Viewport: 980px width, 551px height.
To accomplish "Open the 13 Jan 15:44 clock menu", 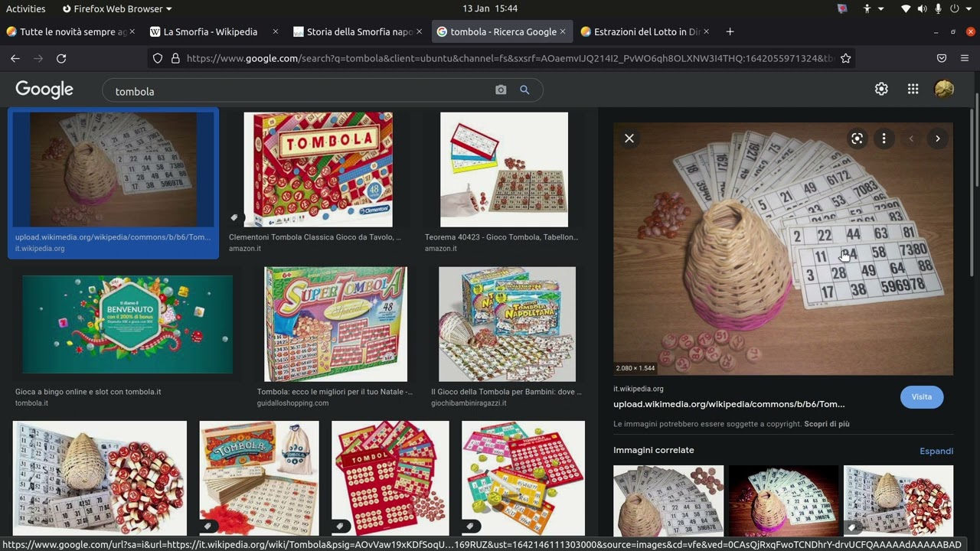I will point(490,8).
